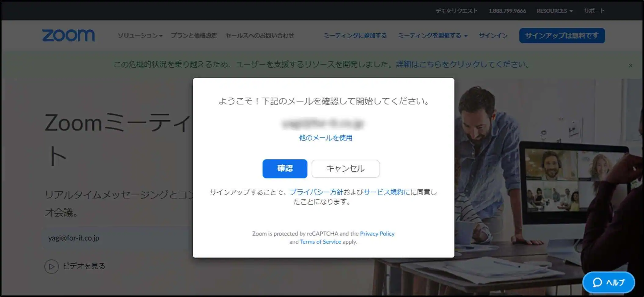Screen dimensions: 644x297
Task: Open セールスへのお問い合わせ menu item
Action: pyautogui.click(x=260, y=35)
